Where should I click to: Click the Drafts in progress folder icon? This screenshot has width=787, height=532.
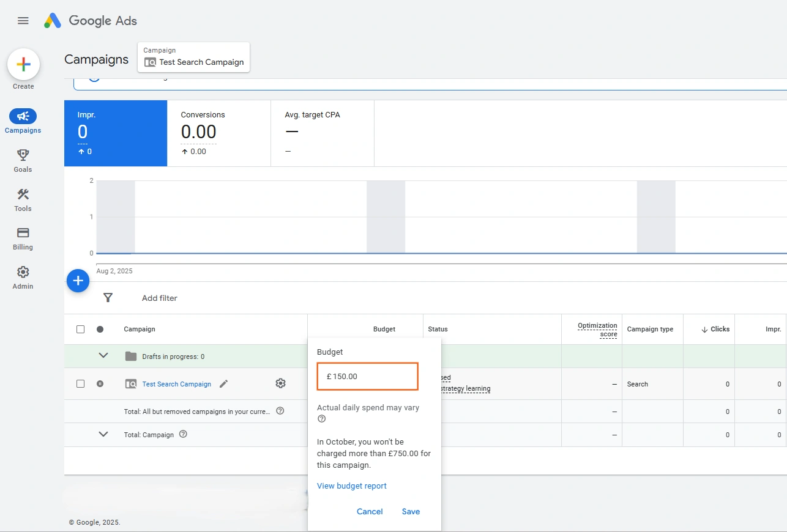click(x=130, y=357)
